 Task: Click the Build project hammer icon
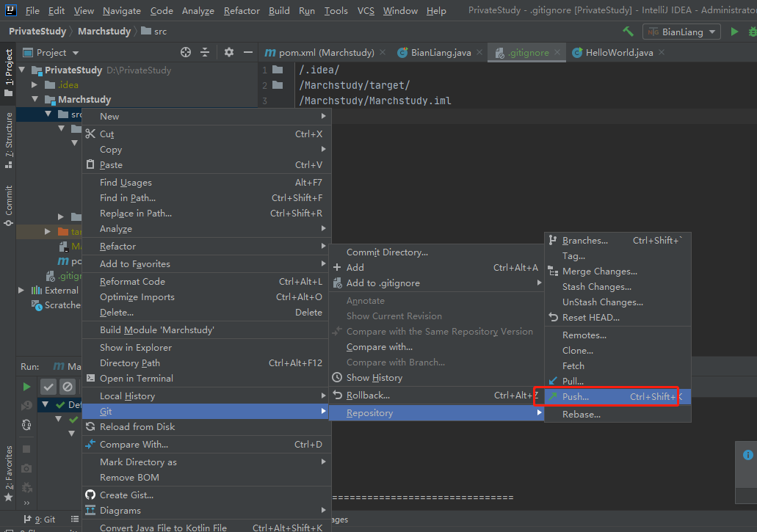point(628,32)
